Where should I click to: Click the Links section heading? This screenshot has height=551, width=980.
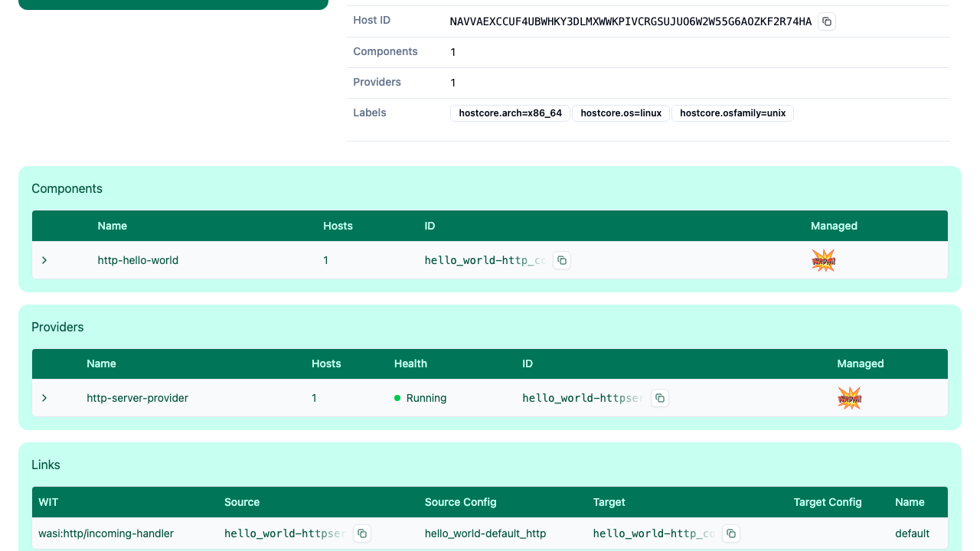tap(46, 465)
